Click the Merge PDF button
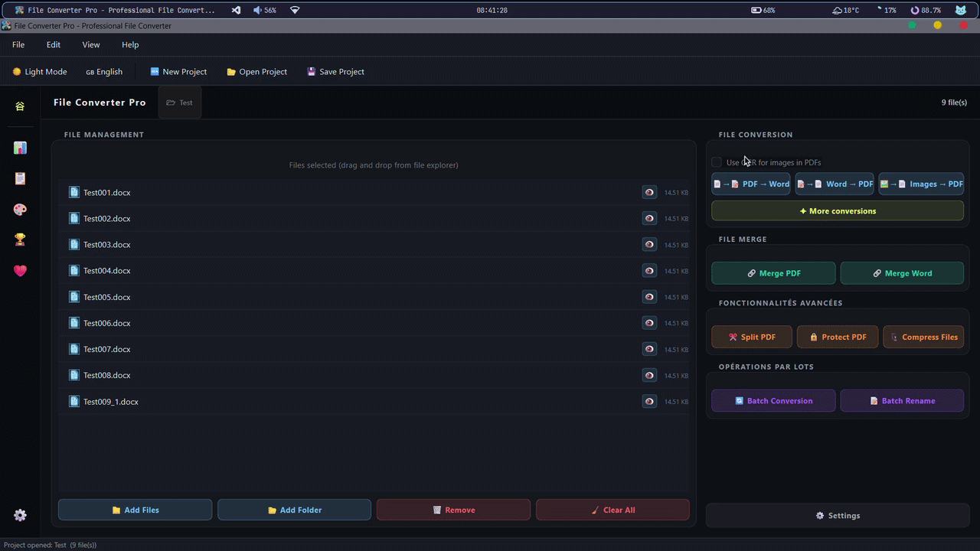 pos(773,273)
